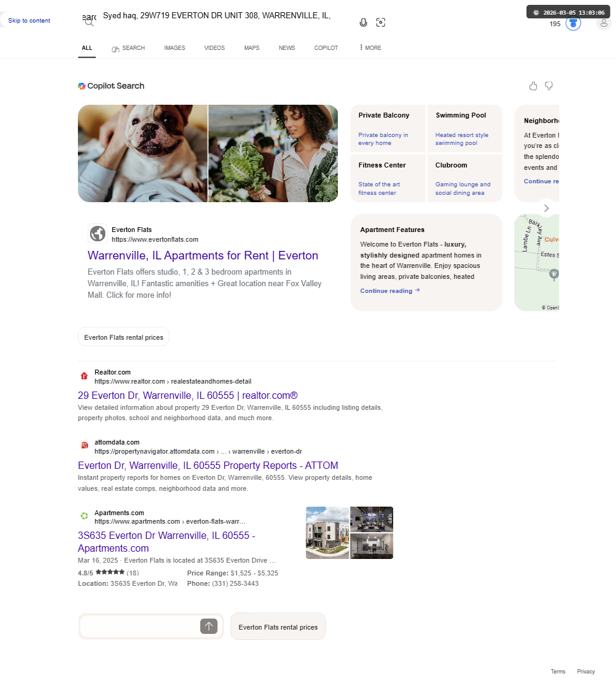Open the apartment building exterior thumbnail
616x682 pixels.
click(327, 533)
